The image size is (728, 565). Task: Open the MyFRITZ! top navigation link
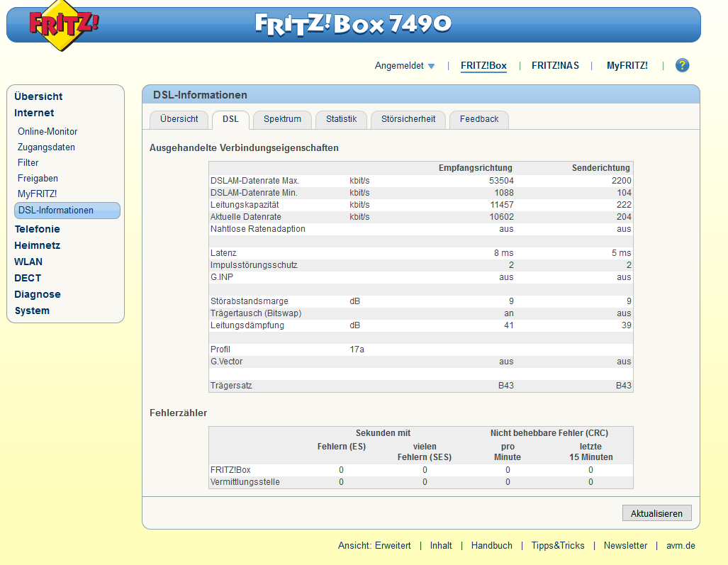click(x=627, y=66)
